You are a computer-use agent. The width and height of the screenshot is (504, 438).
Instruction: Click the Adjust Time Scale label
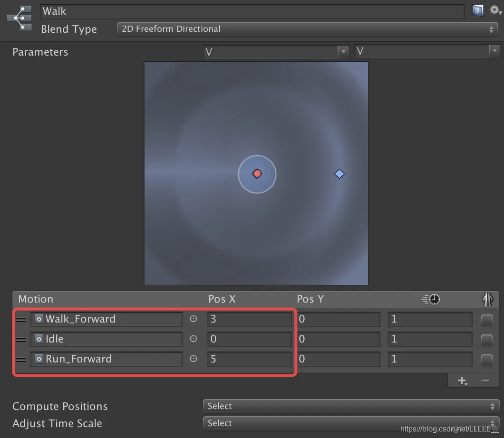click(57, 424)
